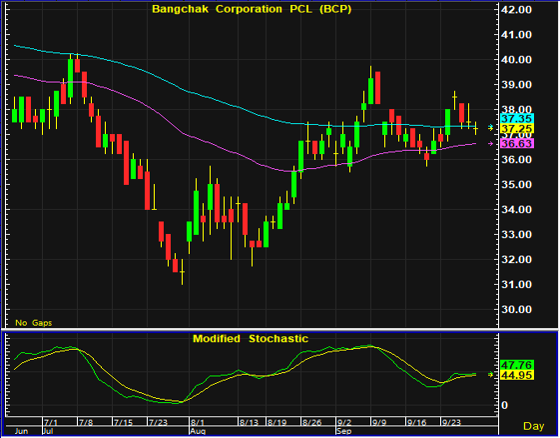Click the yellow 44.95 stochastic value
Image resolution: width=560 pixels, height=438 pixels.
coord(517,375)
